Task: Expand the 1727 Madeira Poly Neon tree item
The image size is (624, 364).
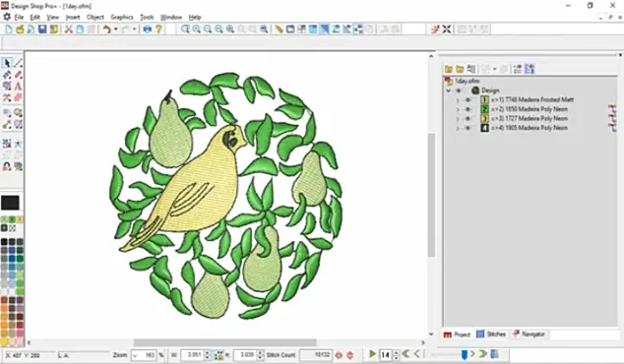Action: [x=458, y=119]
